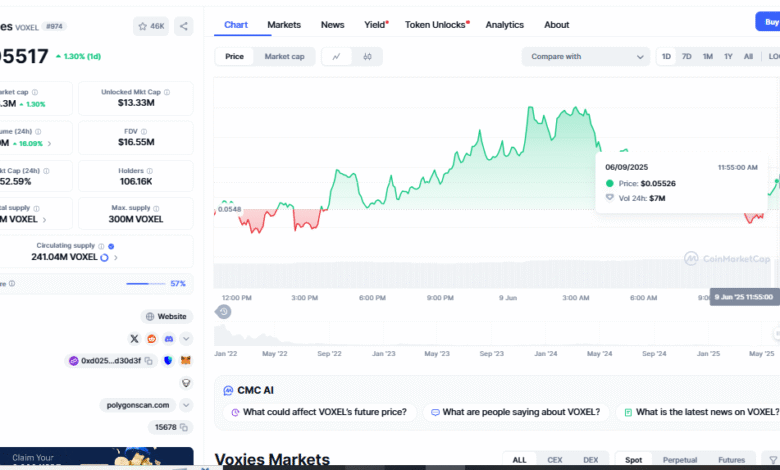Click Holders info icon
Screen dimensions: 780x470
pos(150,171)
